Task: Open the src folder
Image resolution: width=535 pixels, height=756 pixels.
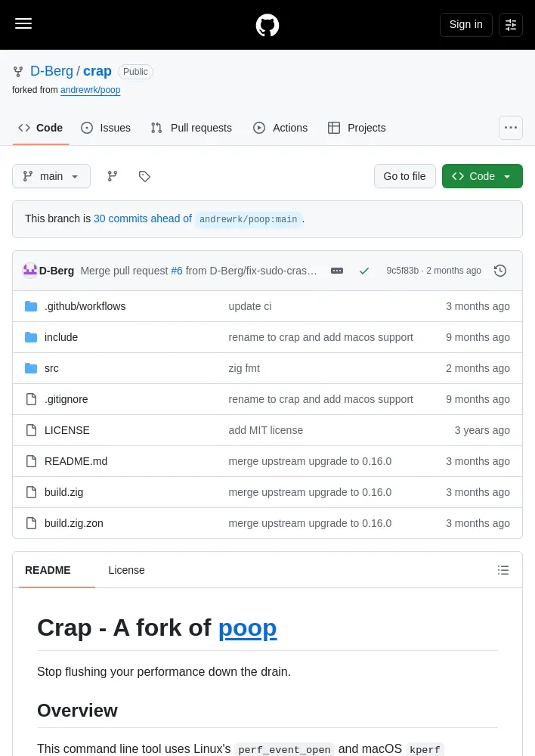Action: coord(51,368)
